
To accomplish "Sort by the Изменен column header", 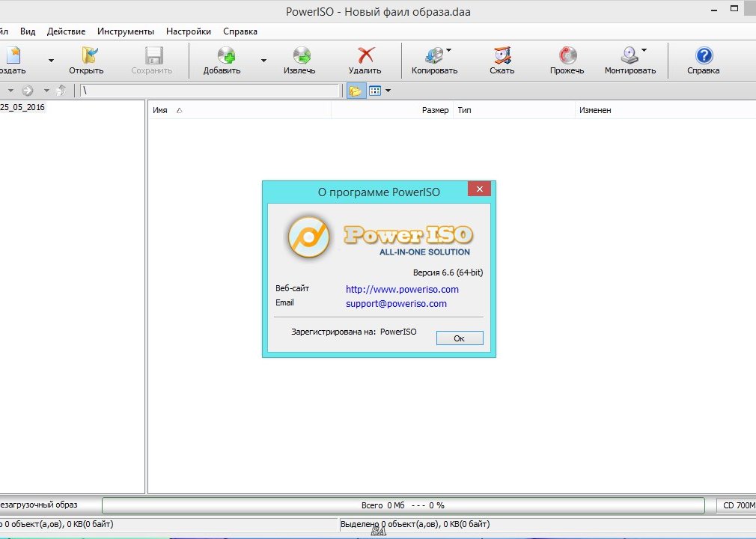I will tap(665, 110).
